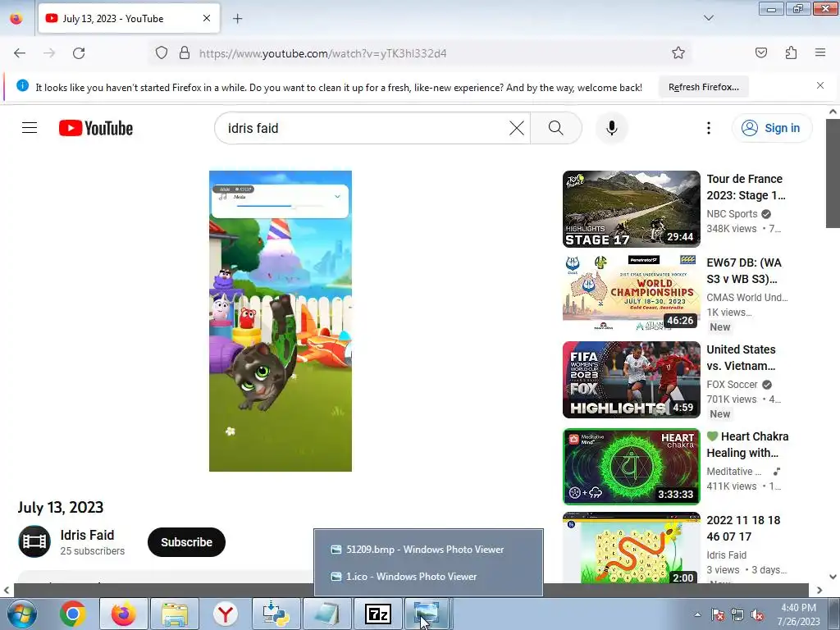This screenshot has height=630, width=840.
Task: Open Tour de France 2023 video title
Action: tap(746, 187)
